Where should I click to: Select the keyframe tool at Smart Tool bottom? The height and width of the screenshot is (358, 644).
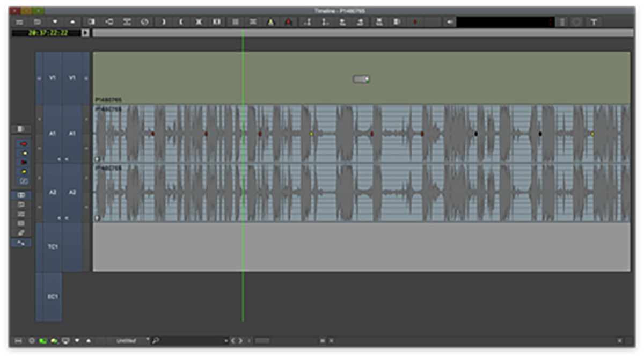[x=23, y=181]
